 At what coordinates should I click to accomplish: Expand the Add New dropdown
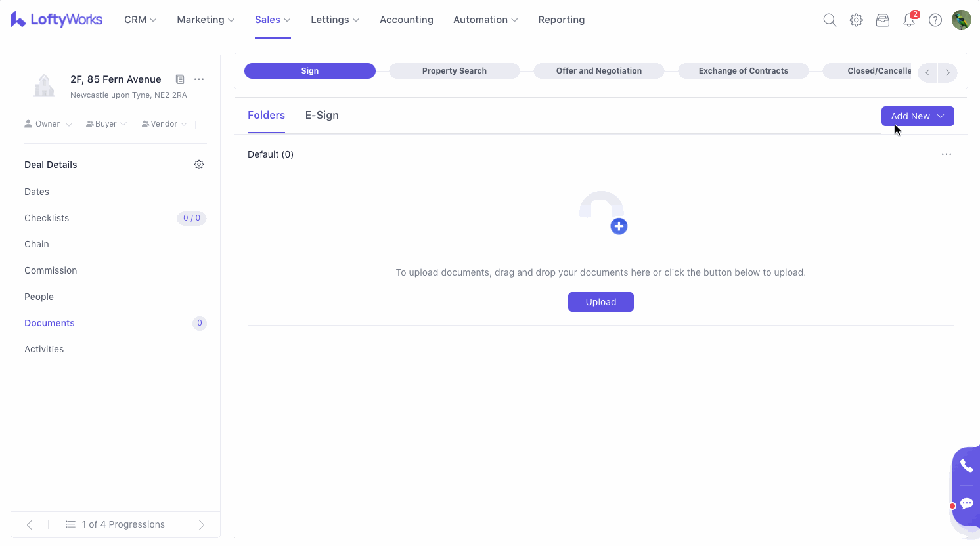coord(917,116)
